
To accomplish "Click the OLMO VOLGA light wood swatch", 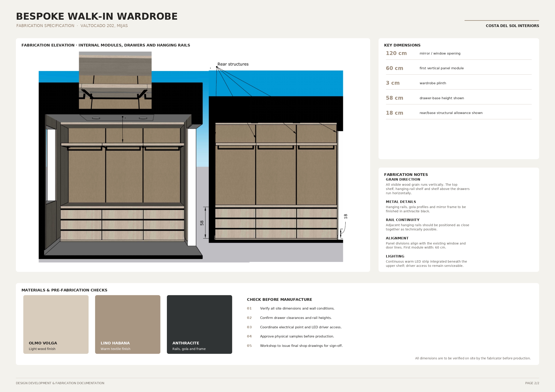I will coord(56,324).
